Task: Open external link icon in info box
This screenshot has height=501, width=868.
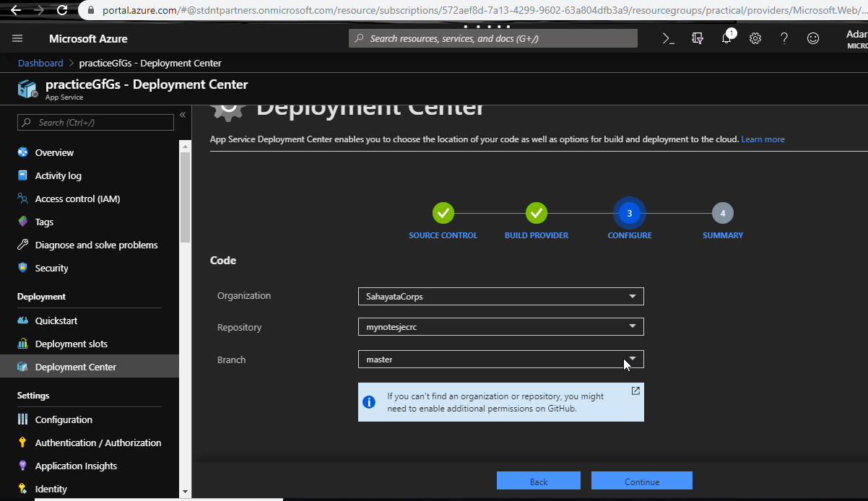Action: click(635, 391)
